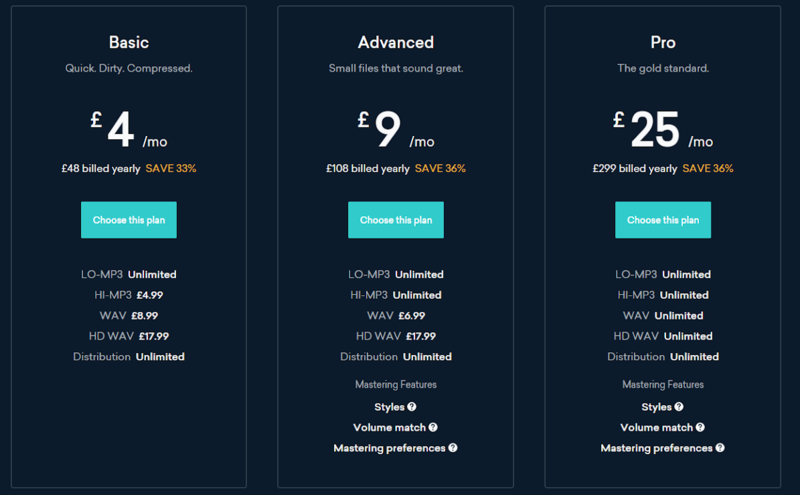Click HI-MP3 £4.99 price in Basic plan
800x495 pixels.
[149, 295]
